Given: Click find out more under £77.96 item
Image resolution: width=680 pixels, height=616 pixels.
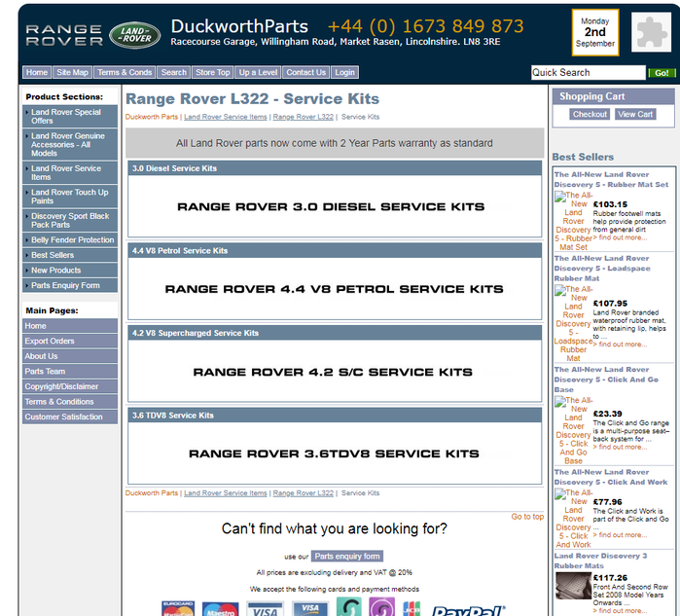Looking at the screenshot, I should (620, 535).
